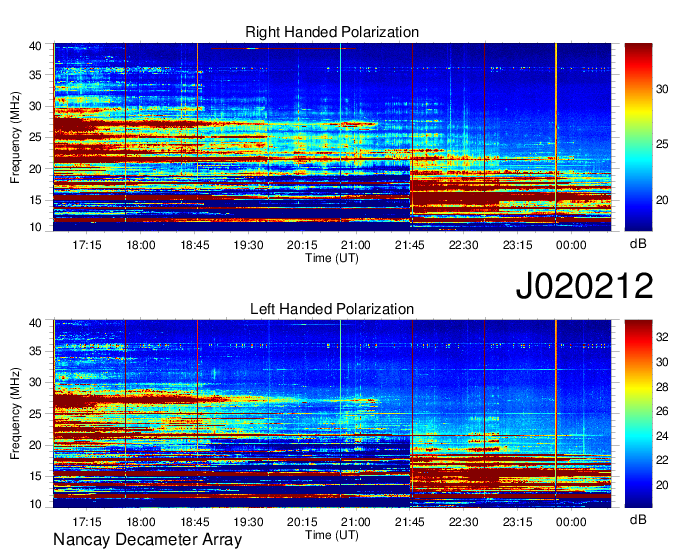Click 22:30 time tick on Right Handed plot
Image resolution: width=680 pixels, height=552 pixels.
[x=464, y=245]
